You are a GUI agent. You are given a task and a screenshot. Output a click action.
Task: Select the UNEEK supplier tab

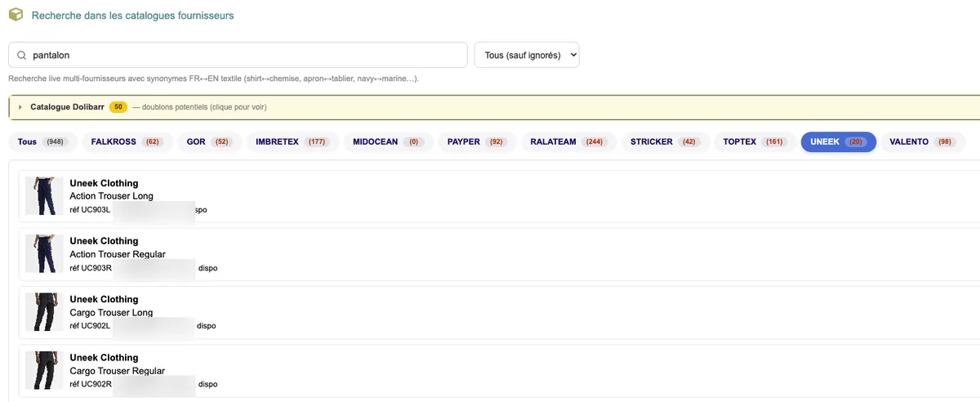[839, 142]
